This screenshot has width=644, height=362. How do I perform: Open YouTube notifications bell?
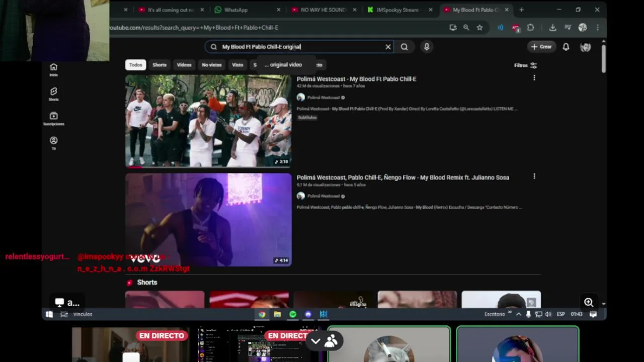coord(566,47)
